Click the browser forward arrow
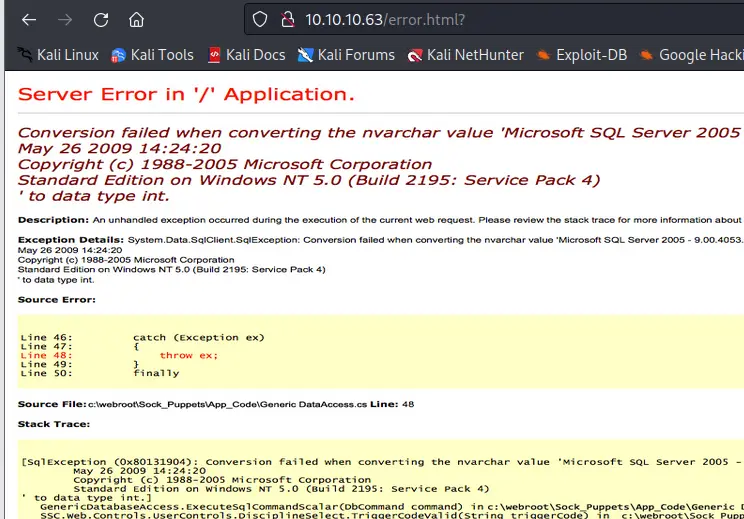The height and width of the screenshot is (519, 744). pyautogui.click(x=65, y=19)
